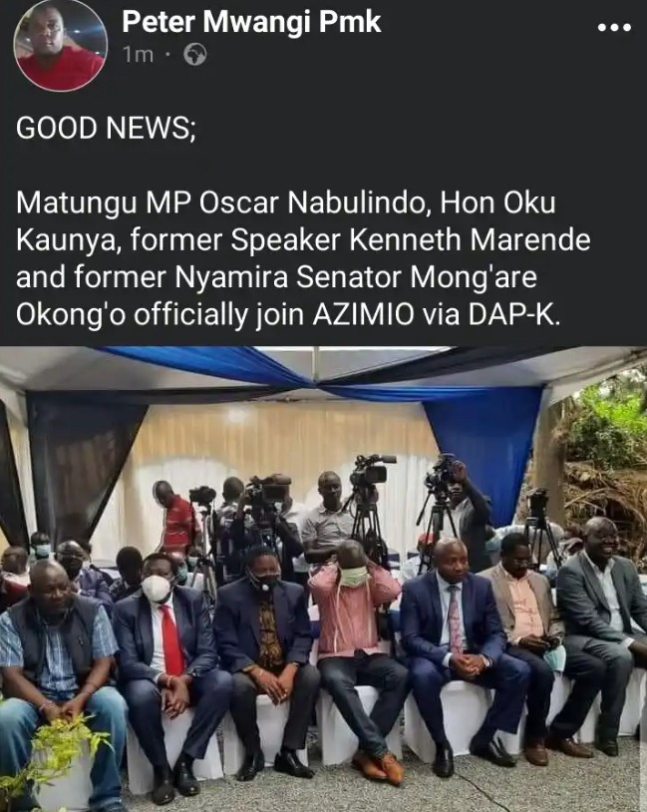Tap the globe public audience icon
Screen dimensions: 647x812
pyautogui.click(x=195, y=55)
